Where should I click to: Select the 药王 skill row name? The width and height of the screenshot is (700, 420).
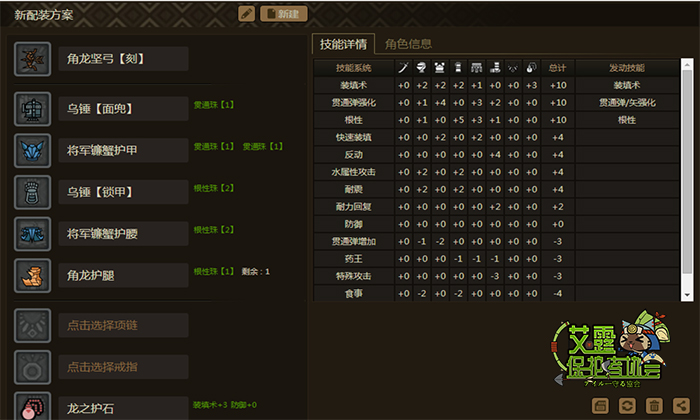pos(354,259)
